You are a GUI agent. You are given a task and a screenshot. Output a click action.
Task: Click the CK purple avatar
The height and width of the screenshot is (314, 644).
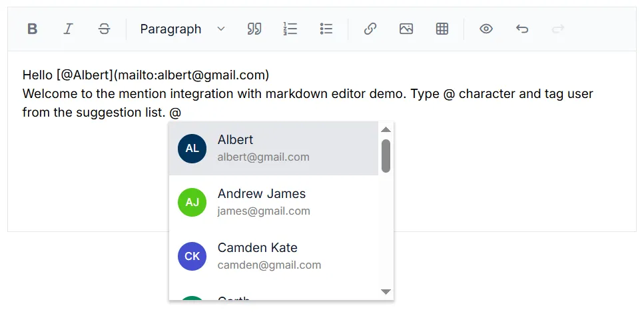(192, 256)
